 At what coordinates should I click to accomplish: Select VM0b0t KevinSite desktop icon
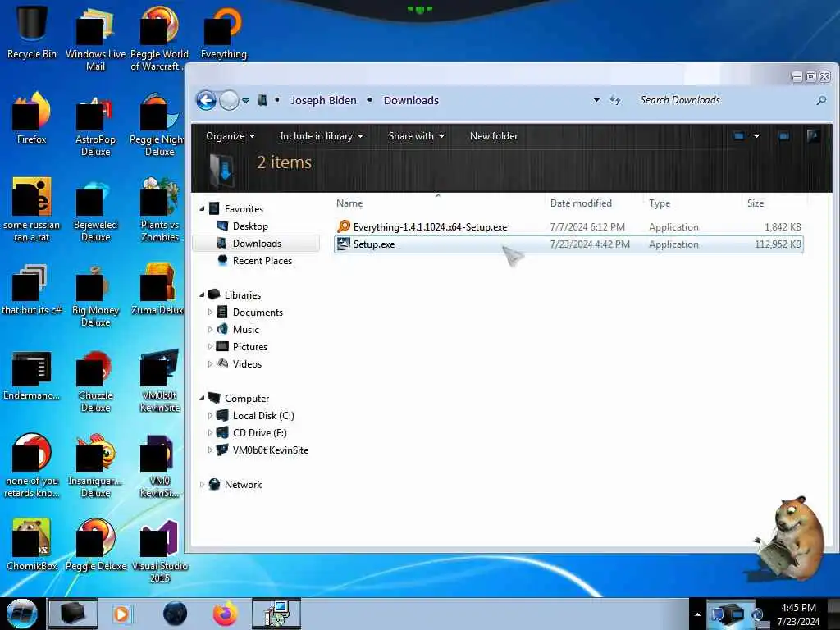[159, 381]
